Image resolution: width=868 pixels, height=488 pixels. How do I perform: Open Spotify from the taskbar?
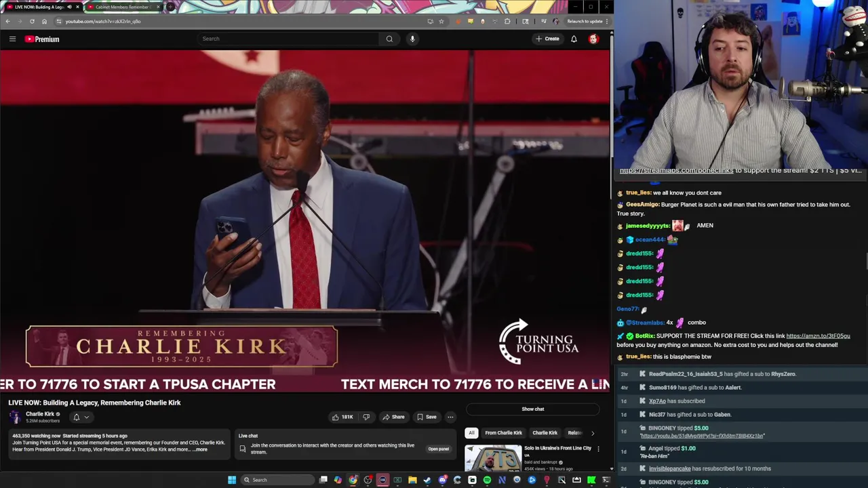pos(487,480)
